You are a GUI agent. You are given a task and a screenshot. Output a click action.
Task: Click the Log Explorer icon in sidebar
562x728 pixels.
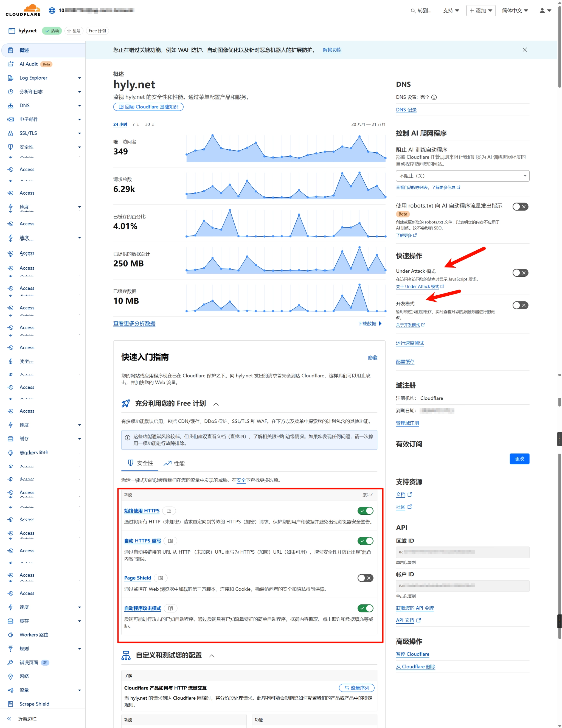pos(11,78)
